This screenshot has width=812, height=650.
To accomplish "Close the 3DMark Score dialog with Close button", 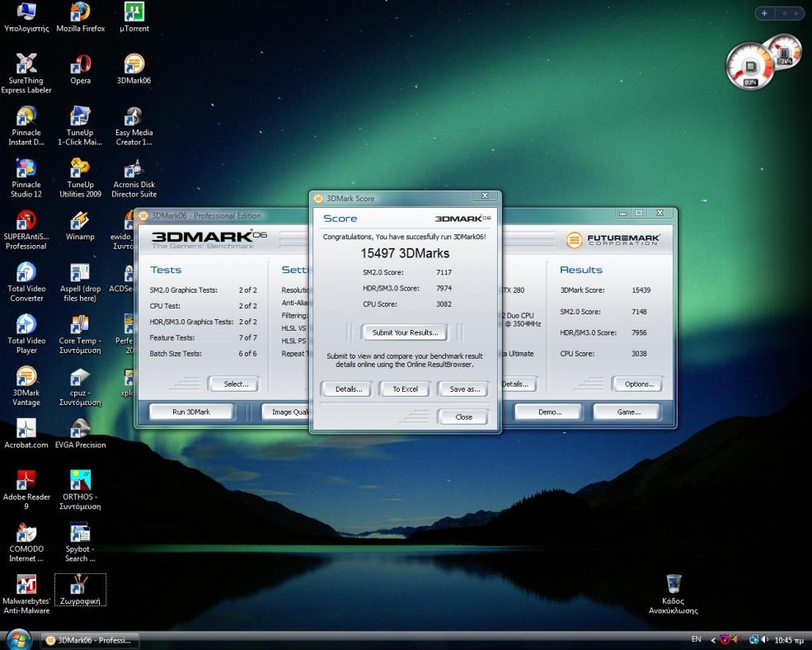I will click(463, 417).
